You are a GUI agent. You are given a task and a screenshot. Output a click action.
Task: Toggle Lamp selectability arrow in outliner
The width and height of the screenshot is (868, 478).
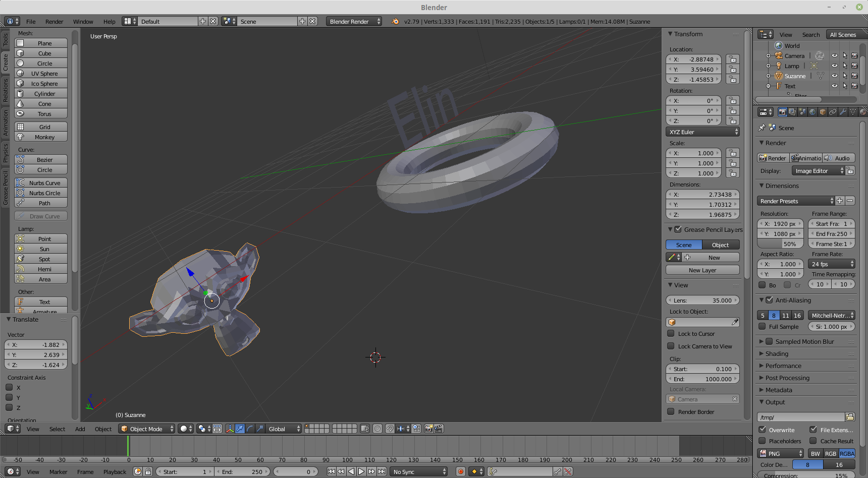(x=845, y=66)
